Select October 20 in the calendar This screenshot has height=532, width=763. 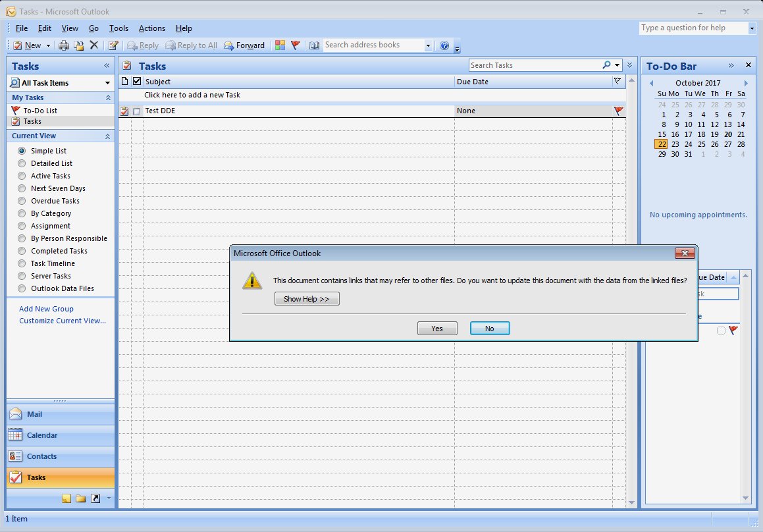(x=728, y=134)
